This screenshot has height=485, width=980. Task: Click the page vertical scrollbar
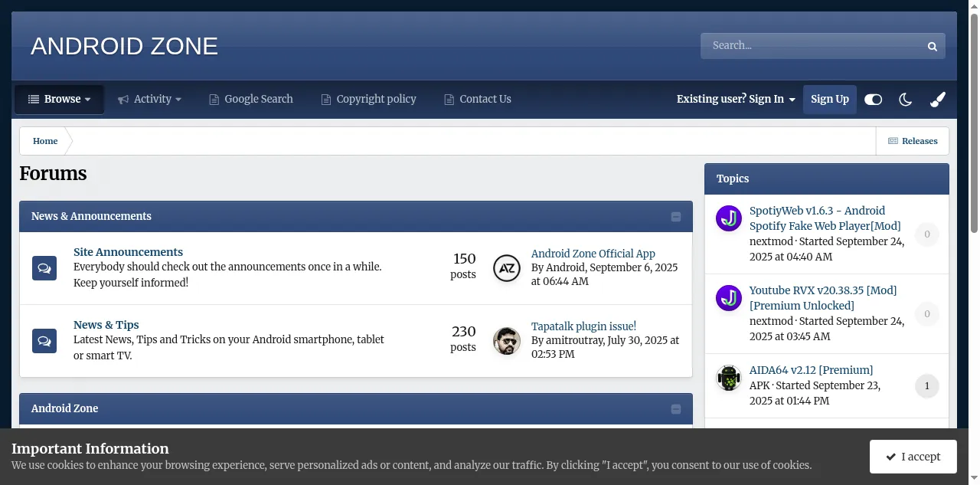[x=974, y=123]
